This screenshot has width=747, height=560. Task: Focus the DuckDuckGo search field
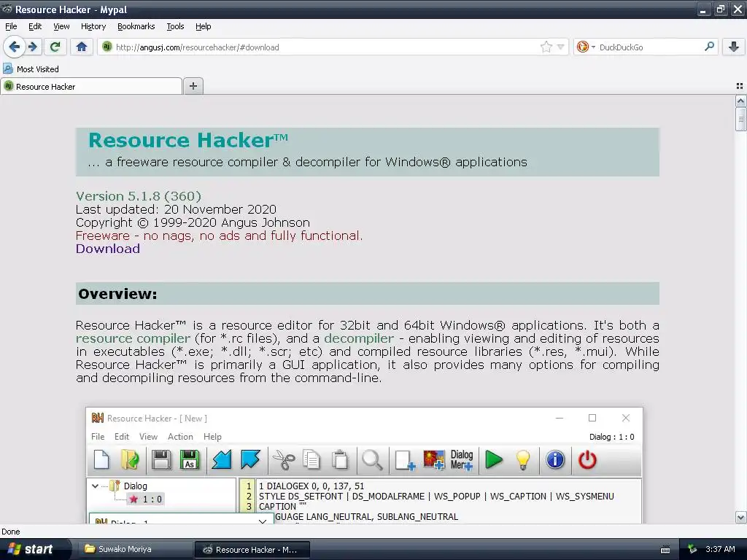point(649,47)
